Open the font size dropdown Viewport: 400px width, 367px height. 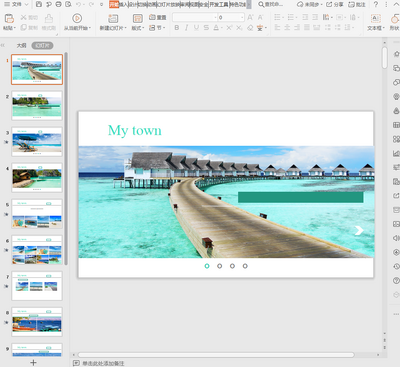point(242,17)
